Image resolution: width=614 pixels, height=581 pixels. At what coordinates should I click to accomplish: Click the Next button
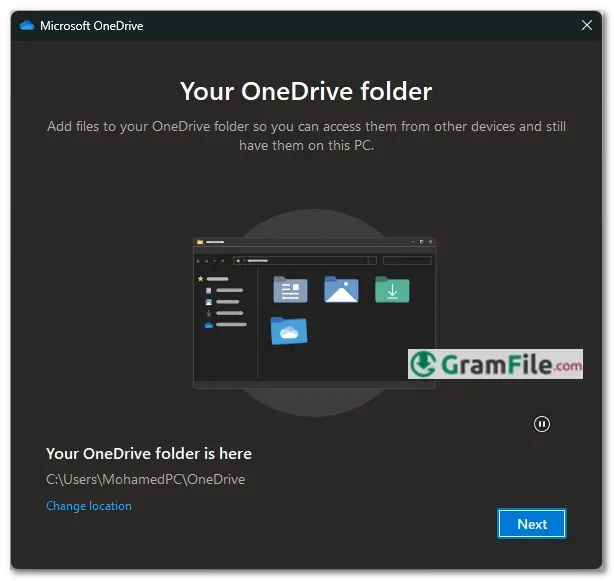pyautogui.click(x=531, y=523)
